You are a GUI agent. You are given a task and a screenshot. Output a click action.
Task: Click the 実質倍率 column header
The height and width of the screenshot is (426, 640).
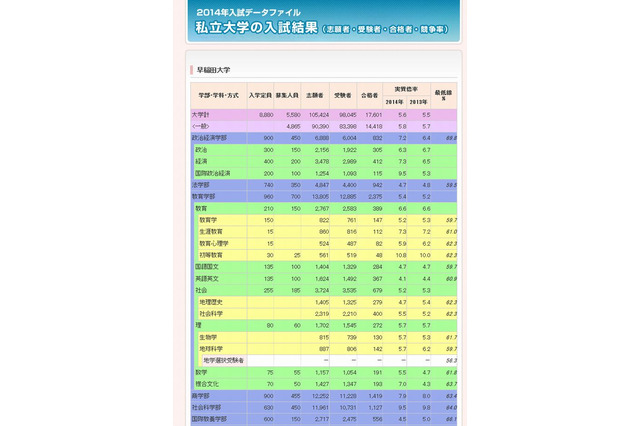(x=406, y=89)
